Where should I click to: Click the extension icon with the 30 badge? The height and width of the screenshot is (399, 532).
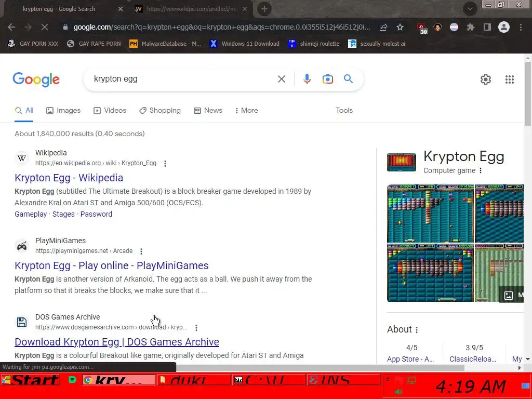[422, 28]
